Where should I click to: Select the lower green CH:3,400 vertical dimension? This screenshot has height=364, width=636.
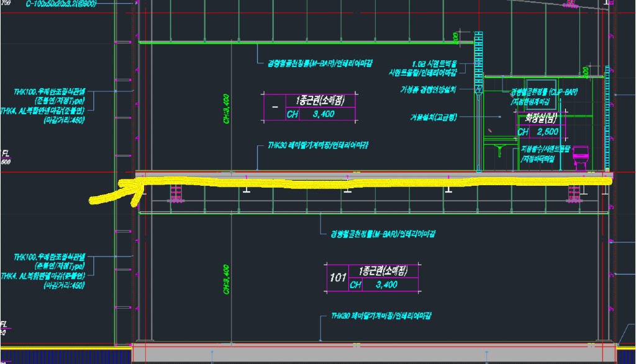point(227,279)
